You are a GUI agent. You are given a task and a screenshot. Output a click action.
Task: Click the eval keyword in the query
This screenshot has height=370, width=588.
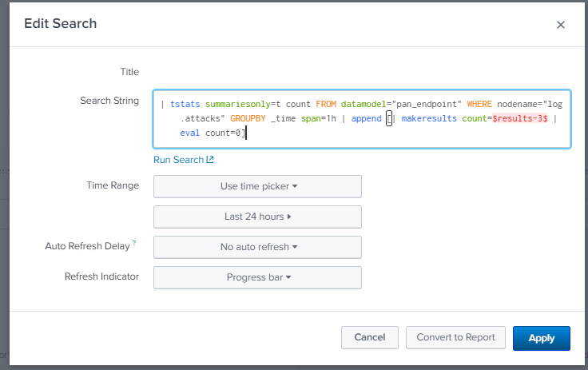click(189, 133)
